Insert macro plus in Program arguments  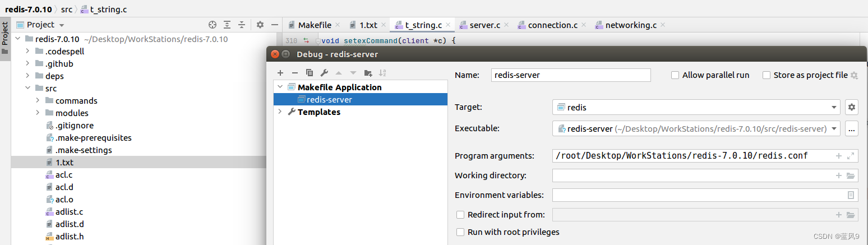coord(839,155)
